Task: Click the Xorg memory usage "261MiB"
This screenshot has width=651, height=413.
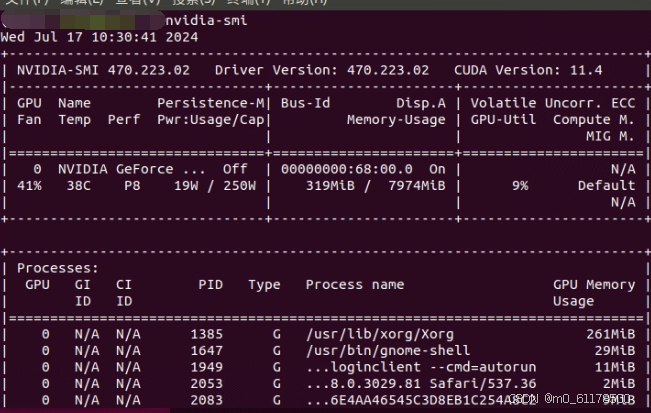Action: click(x=610, y=334)
